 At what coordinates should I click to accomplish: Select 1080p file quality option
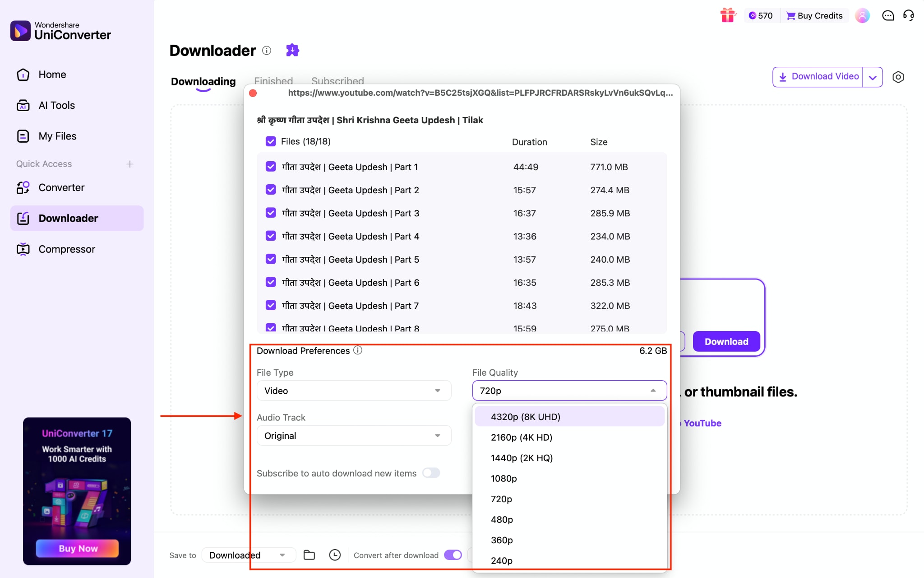[504, 478]
